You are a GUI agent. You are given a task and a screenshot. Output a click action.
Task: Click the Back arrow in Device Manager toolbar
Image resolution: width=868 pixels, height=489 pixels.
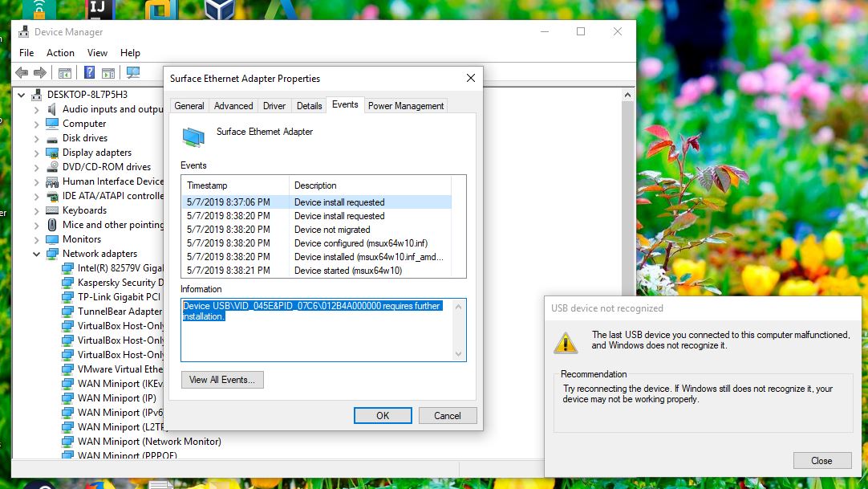tap(22, 72)
